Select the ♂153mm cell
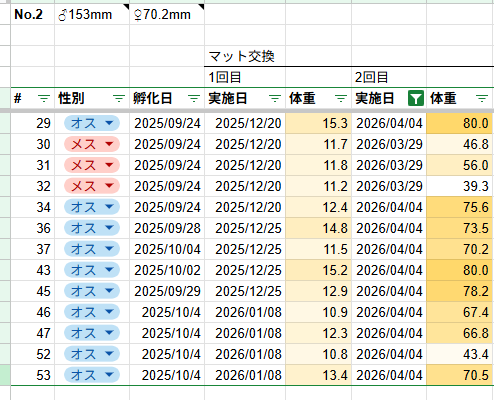This screenshot has width=494, height=400. 92,14
